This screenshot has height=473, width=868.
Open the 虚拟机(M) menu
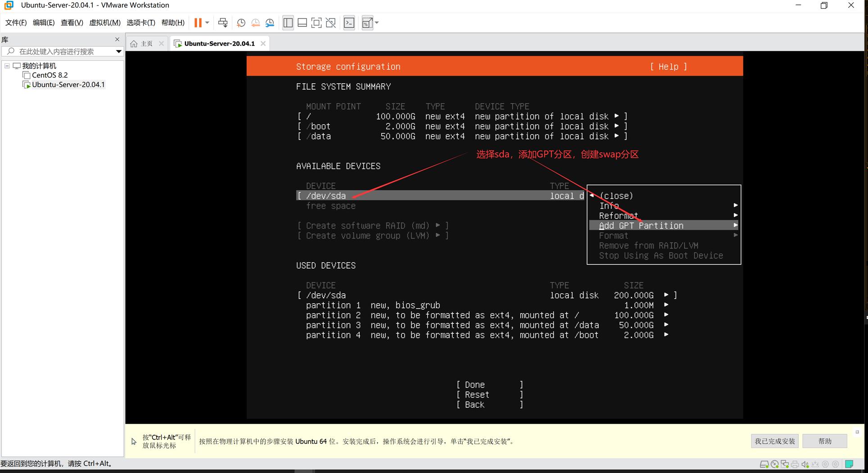105,23
